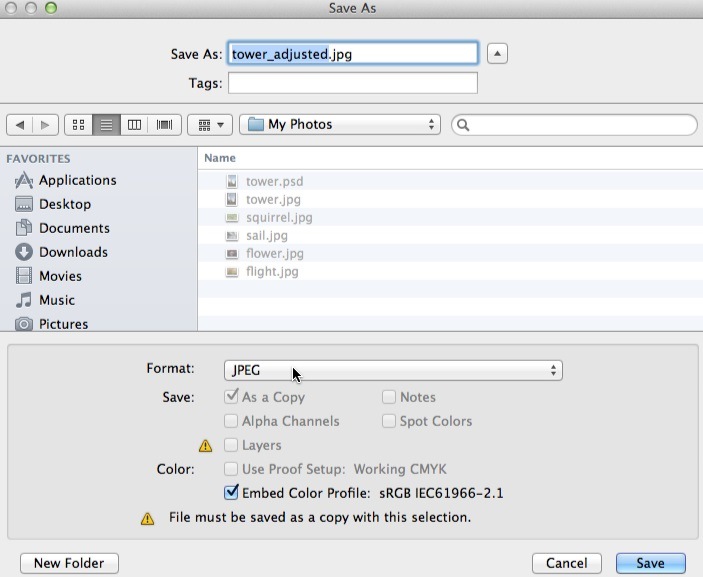Select the sail.jpg file row
Viewport: 703px width, 577px height.
point(450,235)
